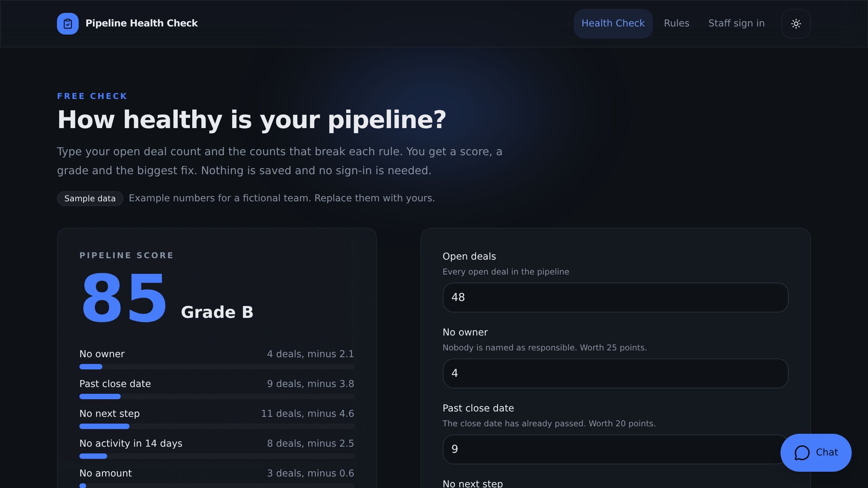This screenshot has width=868, height=488.
Task: Focus the Past close date input field
Action: coord(615,449)
